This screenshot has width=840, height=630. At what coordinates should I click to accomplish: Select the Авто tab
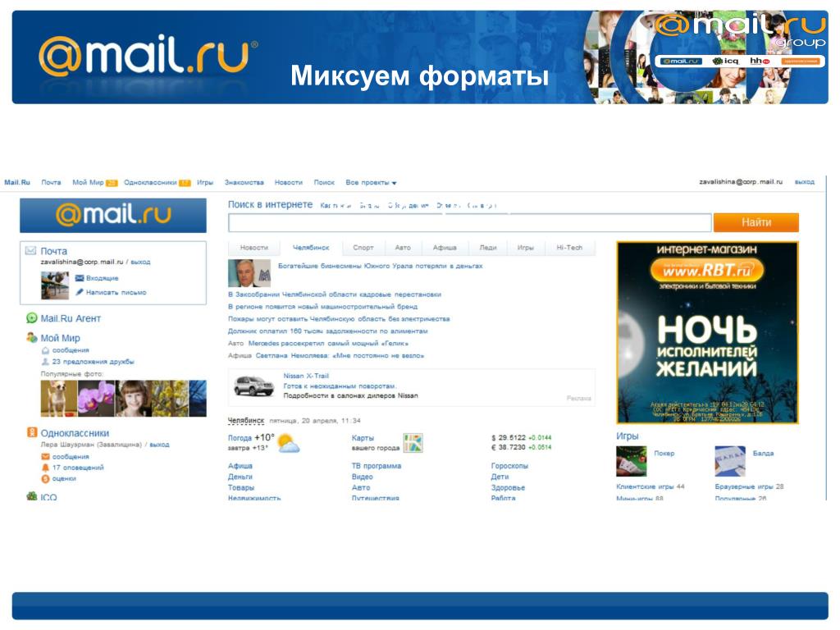tap(403, 248)
